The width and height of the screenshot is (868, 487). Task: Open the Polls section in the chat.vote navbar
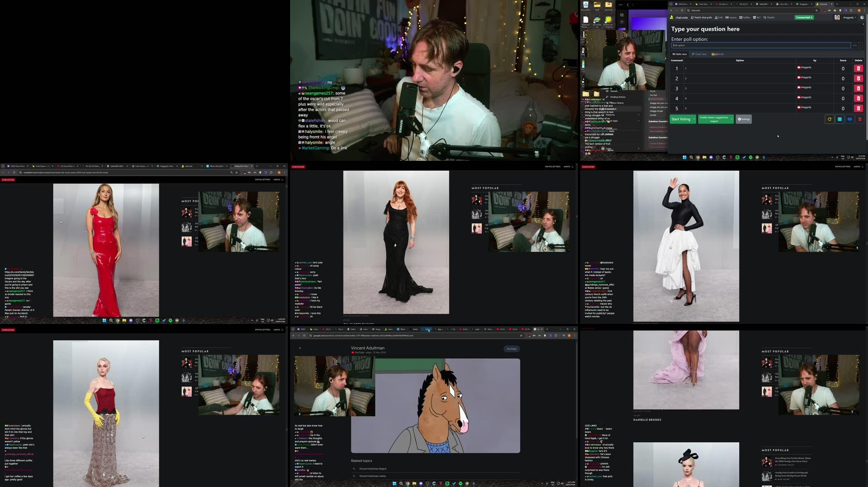719,17
